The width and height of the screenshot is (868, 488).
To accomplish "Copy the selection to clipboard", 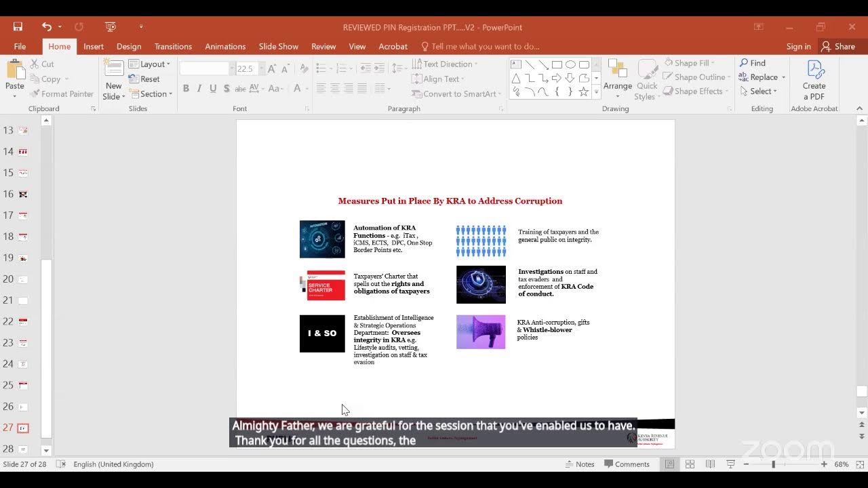I will tap(45, 79).
